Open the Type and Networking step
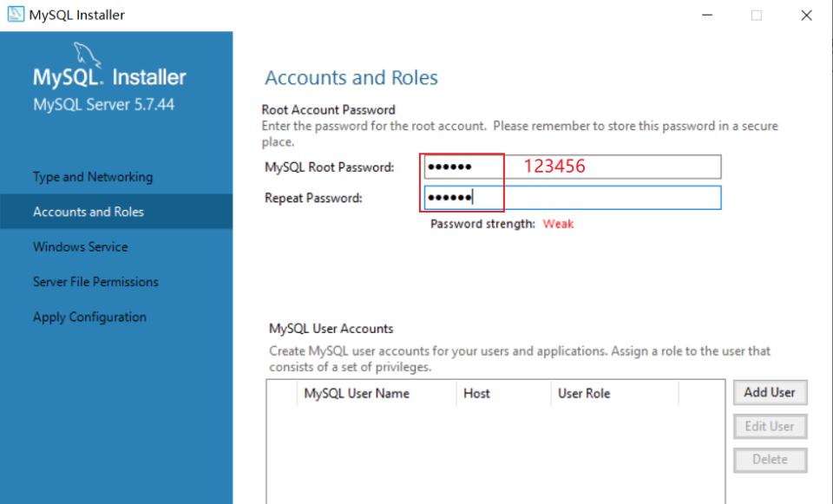 pyautogui.click(x=93, y=177)
